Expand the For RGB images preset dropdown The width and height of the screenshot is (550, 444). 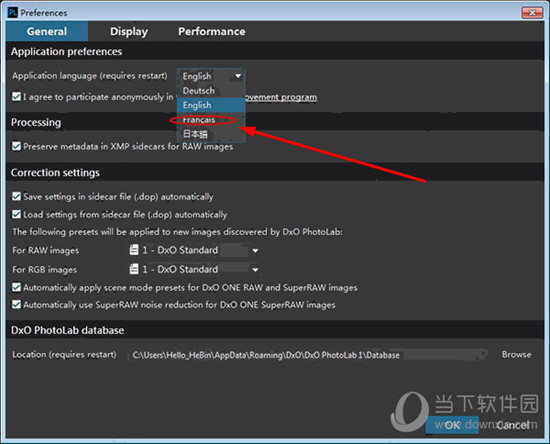coord(255,269)
